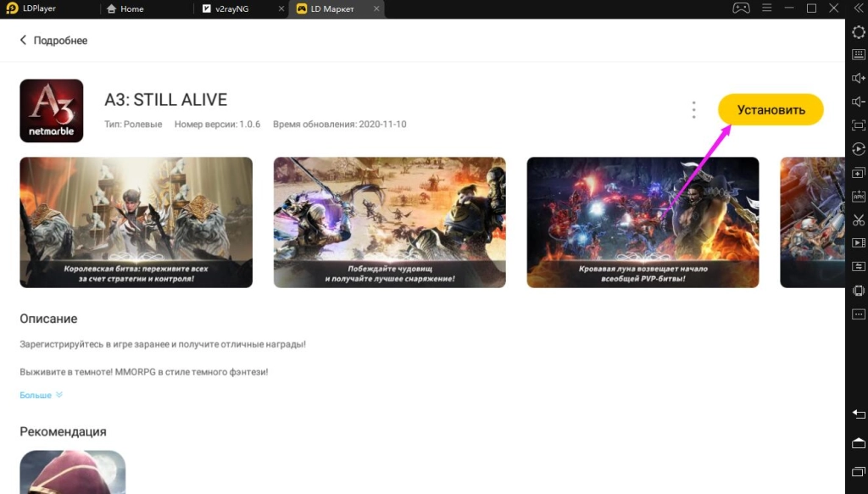Open the first royal battle screenshot

[x=136, y=222]
